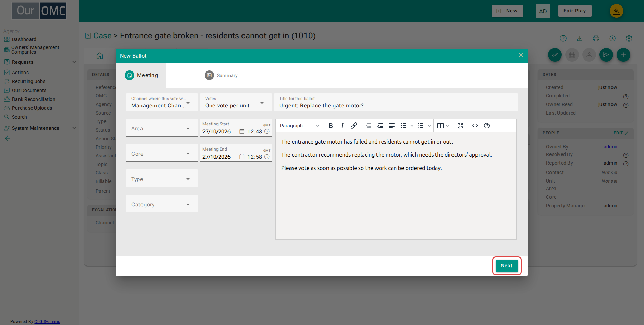The height and width of the screenshot is (325, 644).
Task: Open Meeting Start time clock picker
Action: pyautogui.click(x=267, y=131)
